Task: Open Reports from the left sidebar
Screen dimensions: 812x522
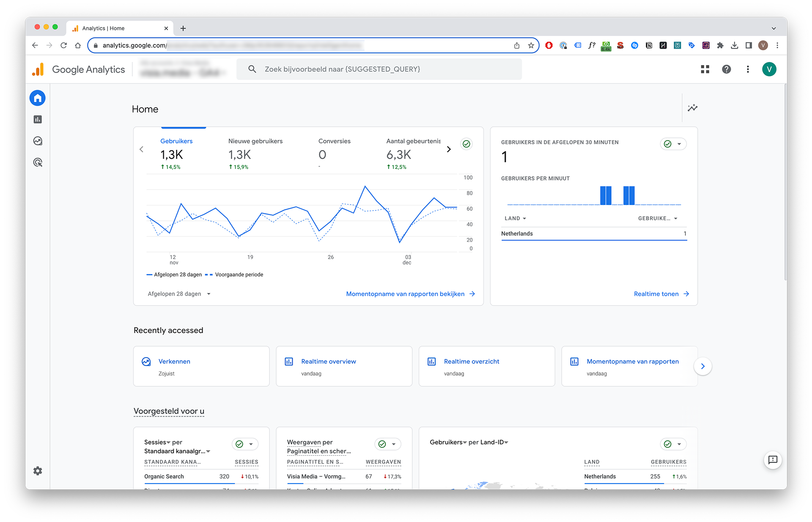Action: (x=38, y=120)
